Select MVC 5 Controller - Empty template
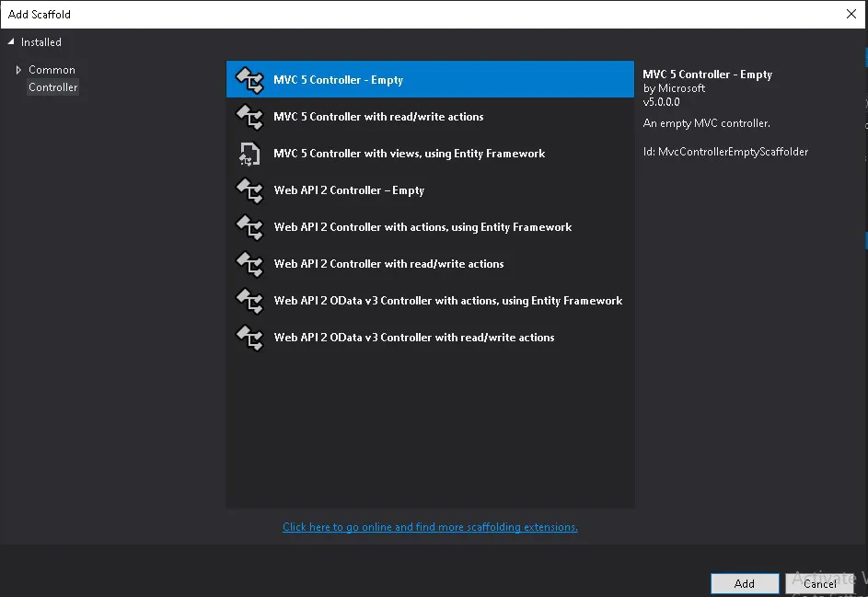 [430, 80]
